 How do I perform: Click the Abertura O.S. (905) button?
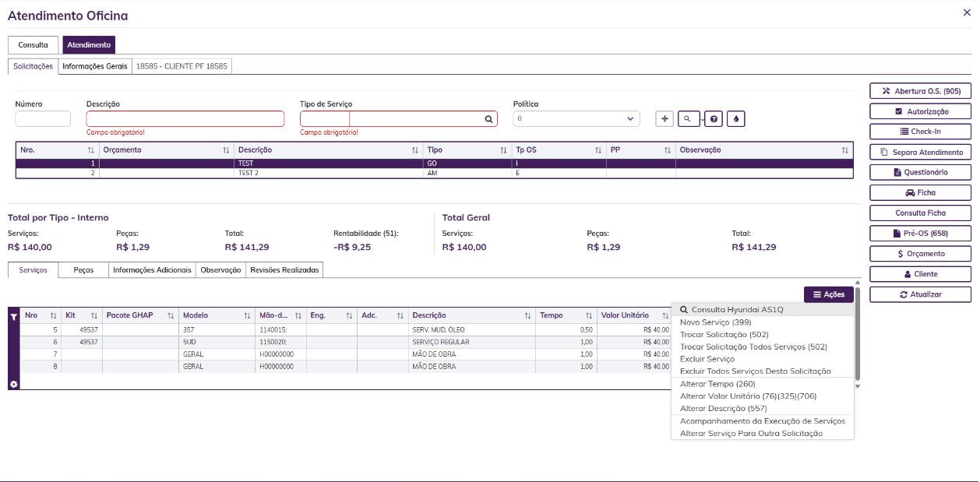[x=920, y=91]
